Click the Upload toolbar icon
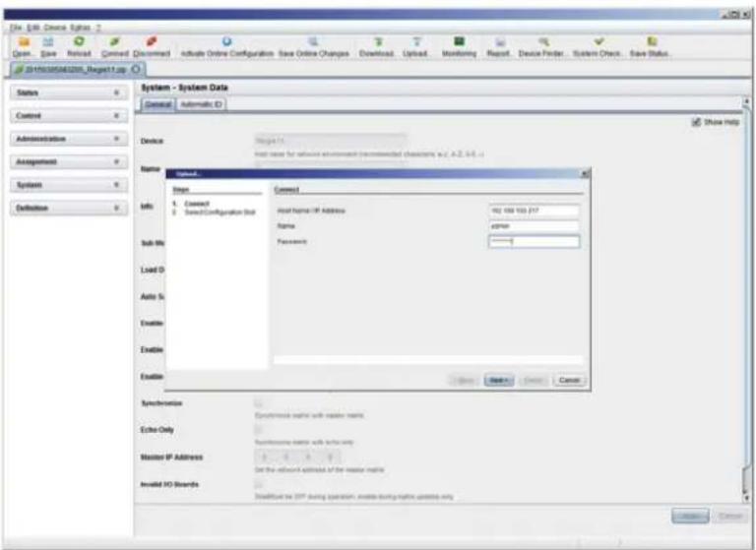The image size is (756, 550). (416, 41)
